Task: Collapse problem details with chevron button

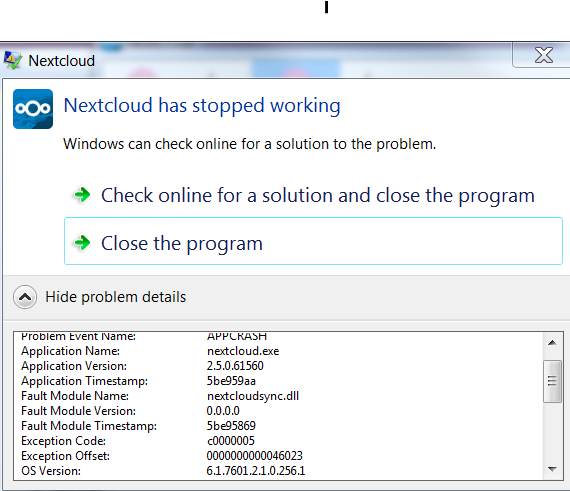Action: click(x=25, y=297)
